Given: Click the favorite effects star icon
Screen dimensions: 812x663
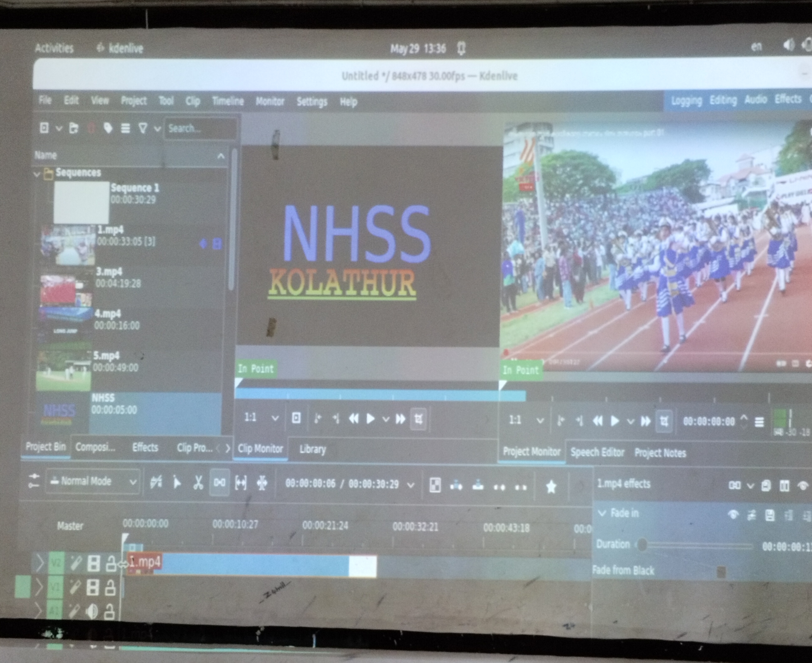Looking at the screenshot, I should (x=551, y=487).
